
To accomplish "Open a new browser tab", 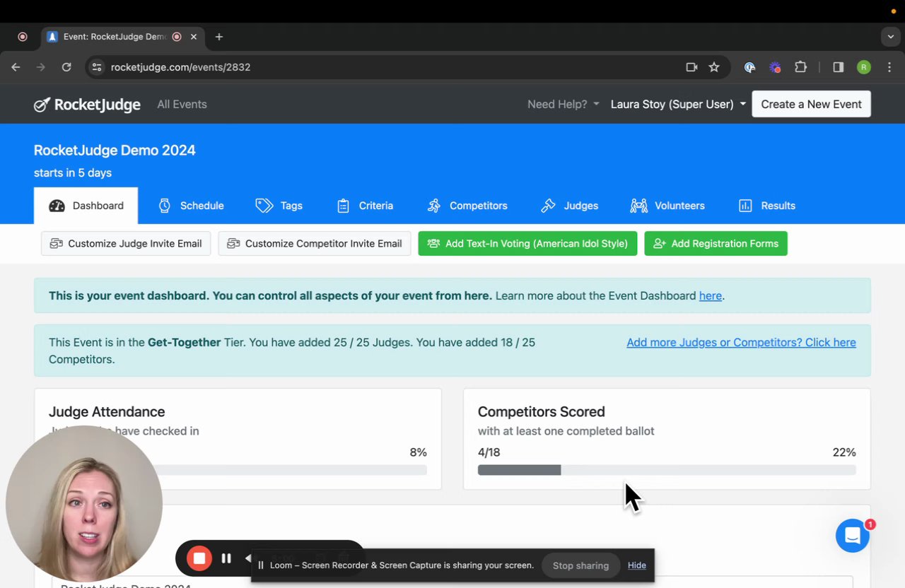I will point(219,37).
